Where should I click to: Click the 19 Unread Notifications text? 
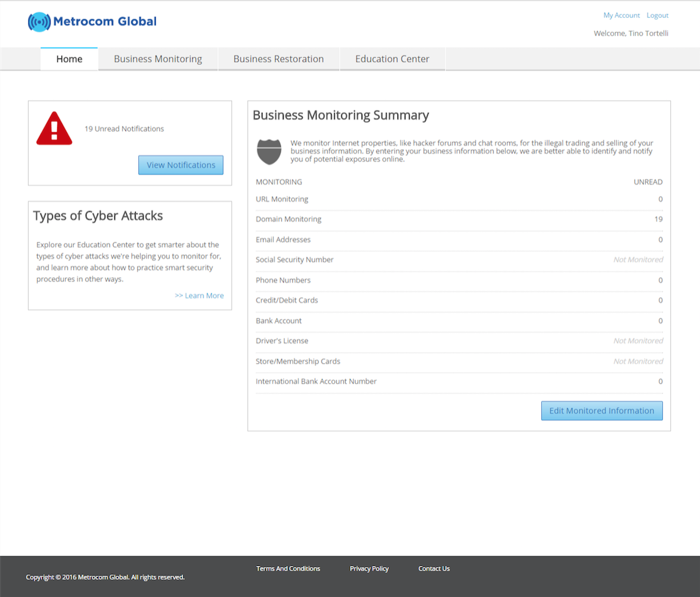[x=124, y=129]
